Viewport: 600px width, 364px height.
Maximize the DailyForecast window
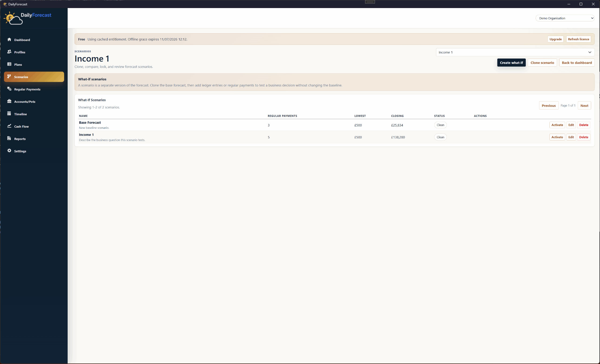(x=581, y=4)
